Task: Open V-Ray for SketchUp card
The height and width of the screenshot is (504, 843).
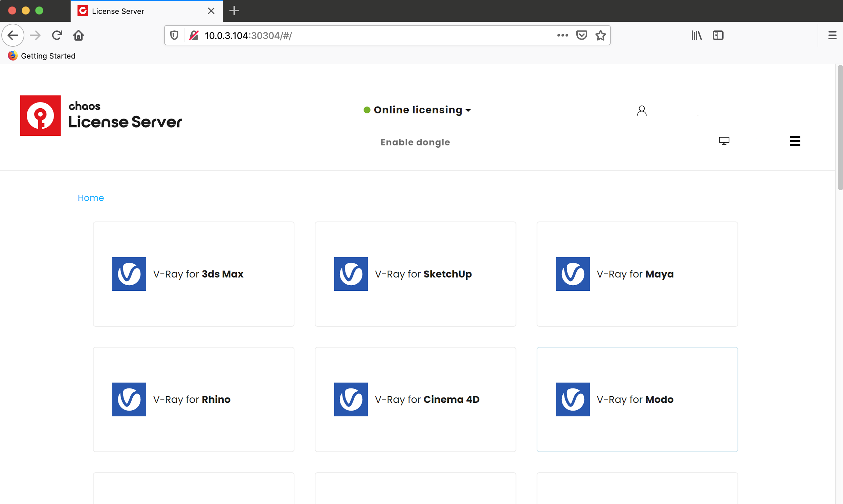Action: point(415,274)
